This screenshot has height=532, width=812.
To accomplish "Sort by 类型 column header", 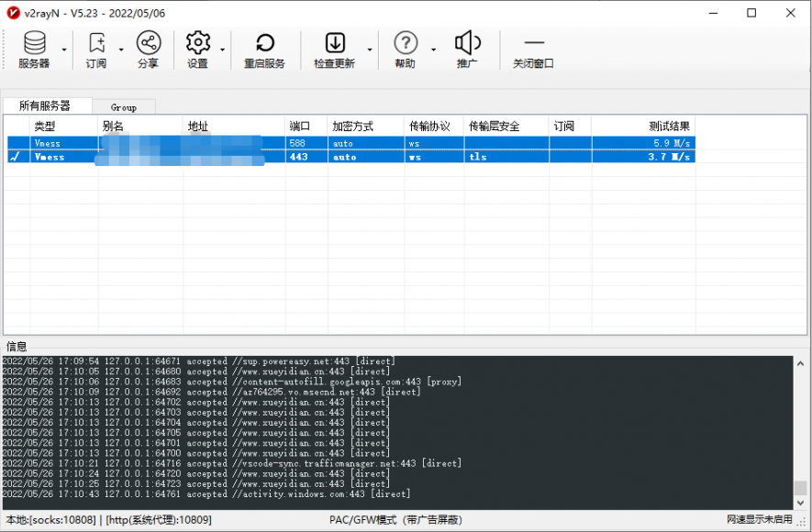I will point(63,127).
